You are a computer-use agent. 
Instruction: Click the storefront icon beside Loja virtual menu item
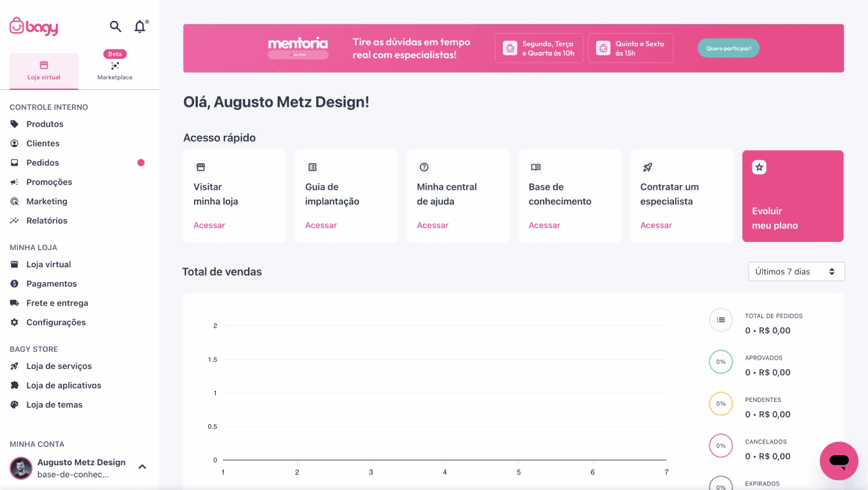(14, 264)
